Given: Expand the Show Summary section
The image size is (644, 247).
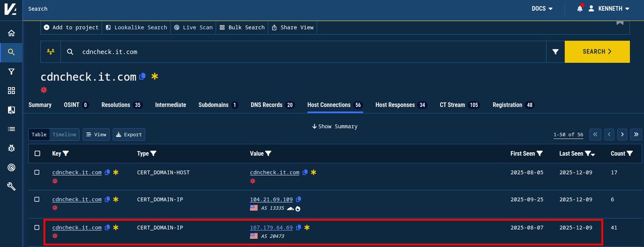Looking at the screenshot, I should click(334, 126).
